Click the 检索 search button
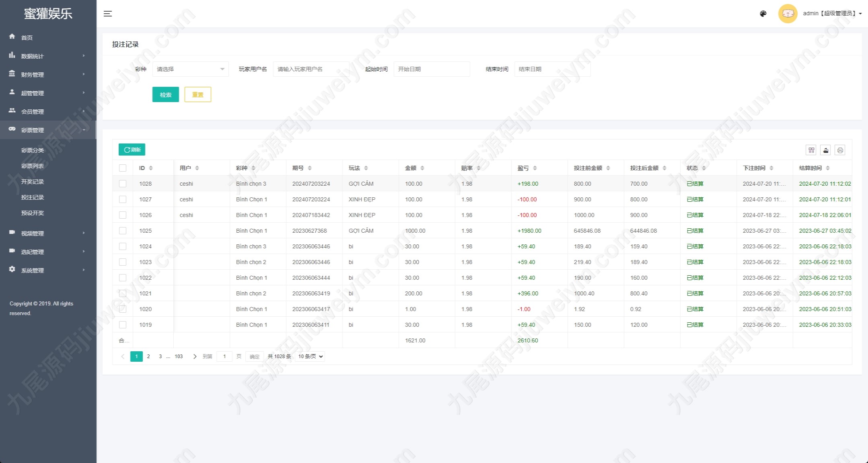Image resolution: width=868 pixels, height=463 pixels. pos(166,94)
